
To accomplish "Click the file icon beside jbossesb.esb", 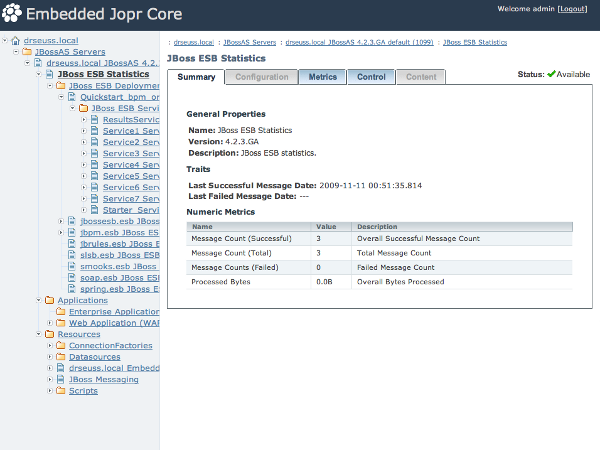I will 72,221.
